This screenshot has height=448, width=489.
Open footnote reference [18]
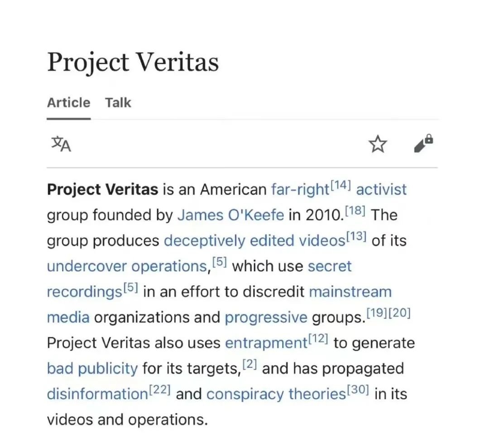tap(355, 211)
